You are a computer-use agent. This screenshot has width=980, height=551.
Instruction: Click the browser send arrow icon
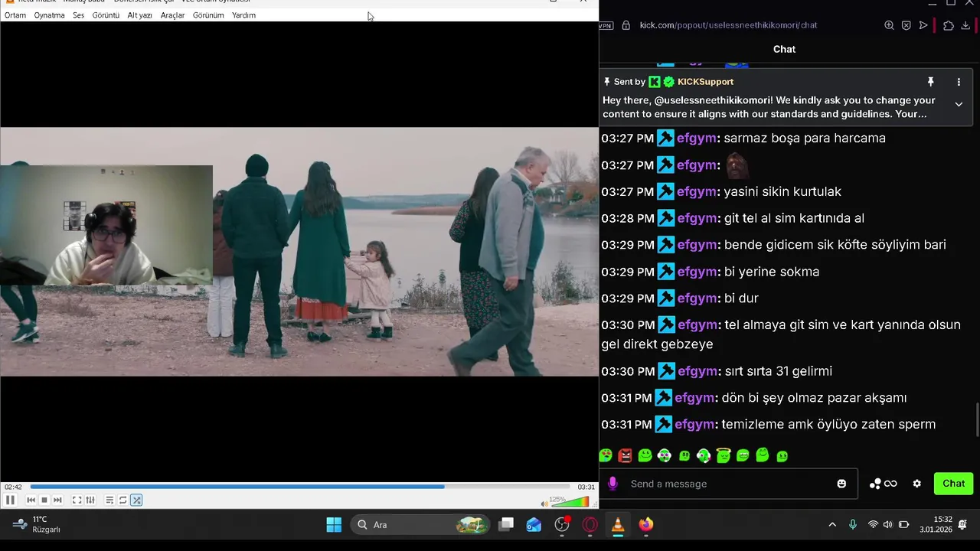tap(923, 25)
